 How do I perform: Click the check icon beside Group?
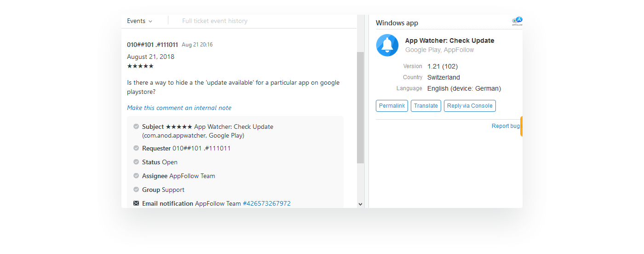(x=136, y=190)
